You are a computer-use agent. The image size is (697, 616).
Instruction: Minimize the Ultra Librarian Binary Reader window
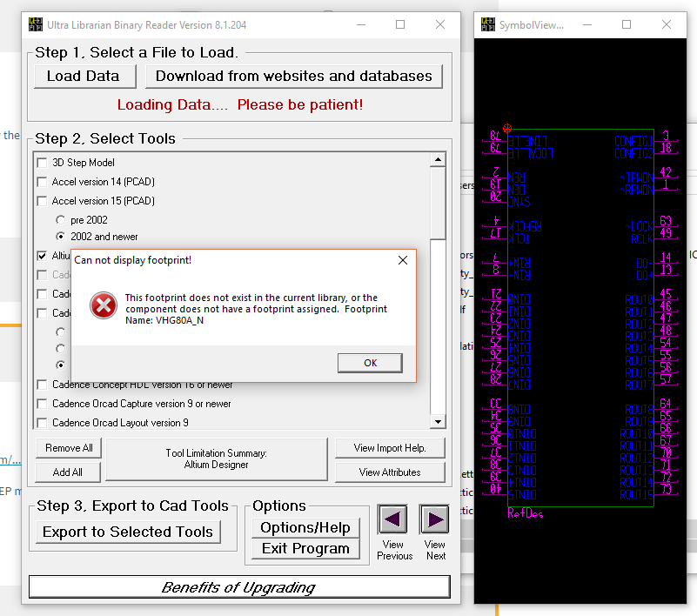tap(361, 25)
